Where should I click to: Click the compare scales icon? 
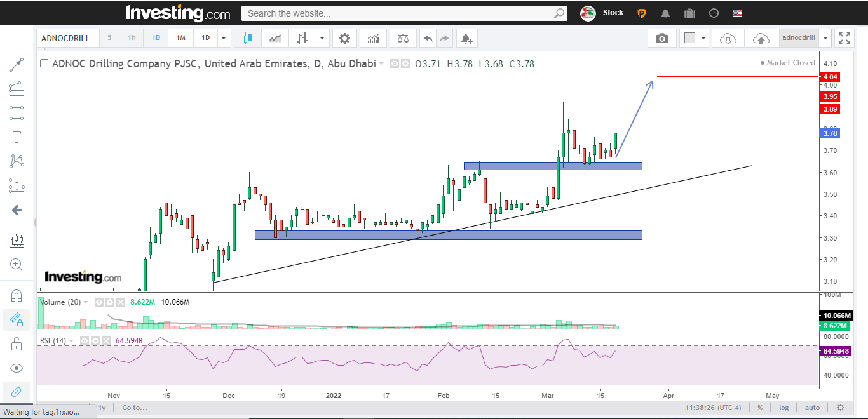coord(402,38)
